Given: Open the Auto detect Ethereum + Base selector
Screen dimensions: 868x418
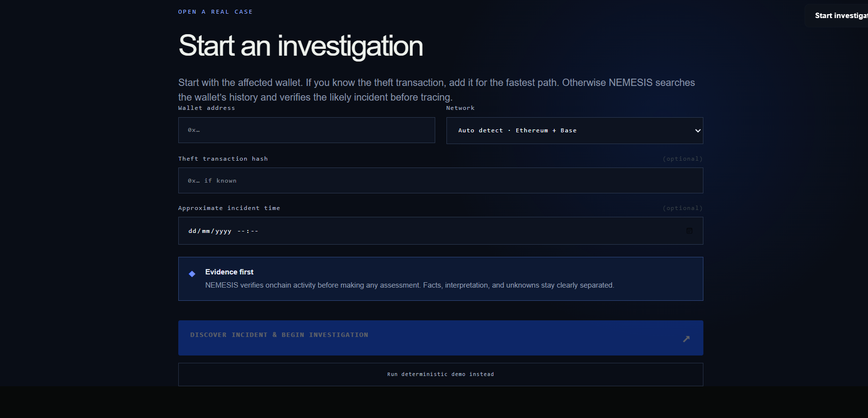Looking at the screenshot, I should [x=574, y=130].
